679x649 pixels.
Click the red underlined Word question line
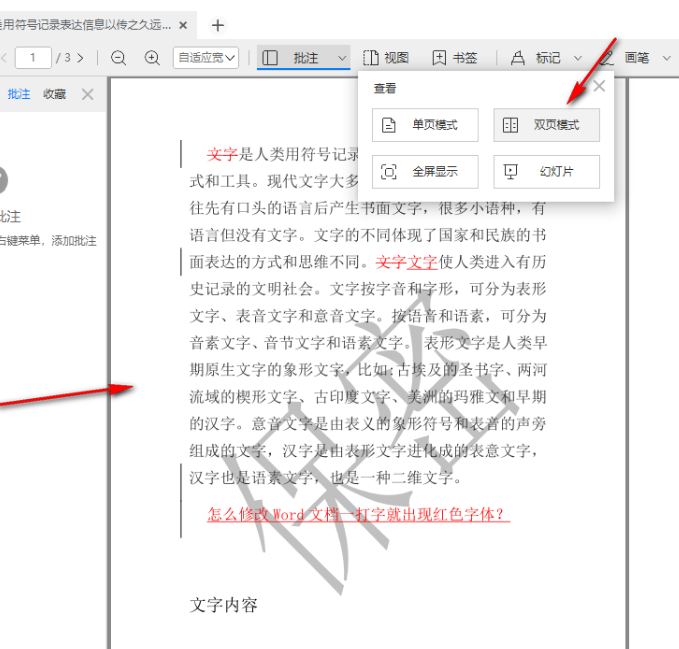click(x=359, y=514)
